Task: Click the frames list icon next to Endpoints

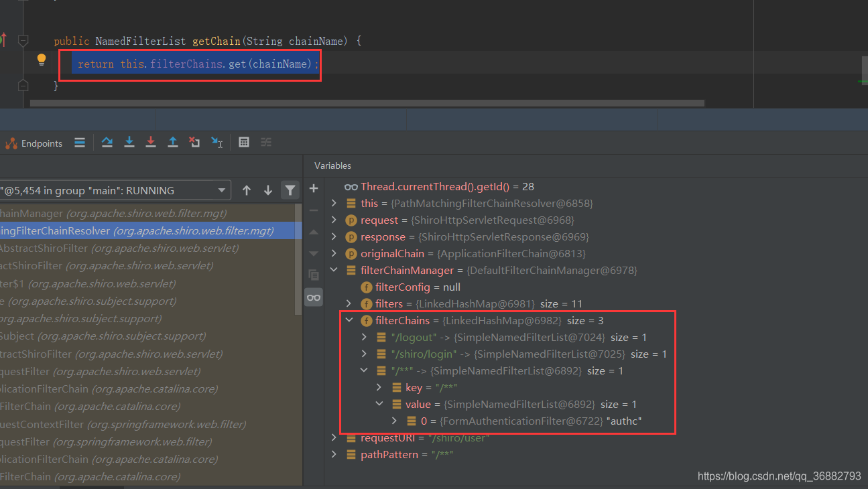Action: (x=80, y=142)
